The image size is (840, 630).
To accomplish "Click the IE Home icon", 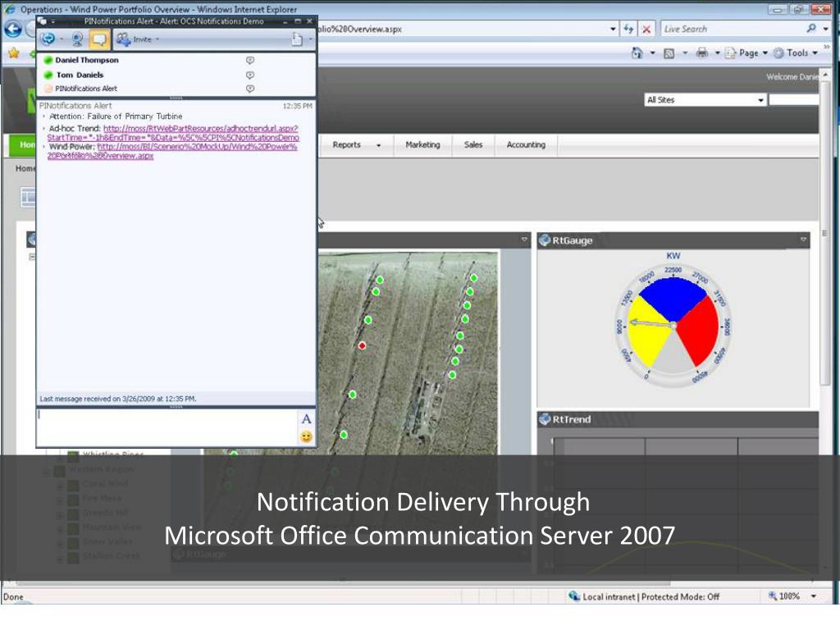I will click(x=637, y=52).
